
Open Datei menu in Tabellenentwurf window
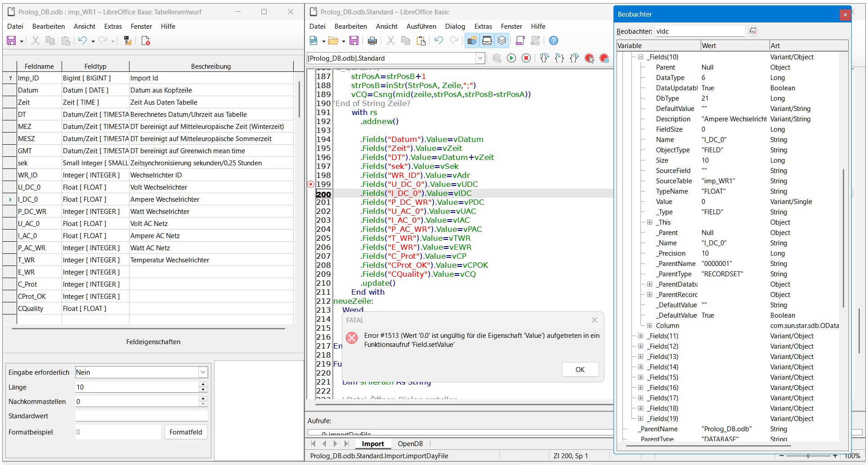point(15,27)
